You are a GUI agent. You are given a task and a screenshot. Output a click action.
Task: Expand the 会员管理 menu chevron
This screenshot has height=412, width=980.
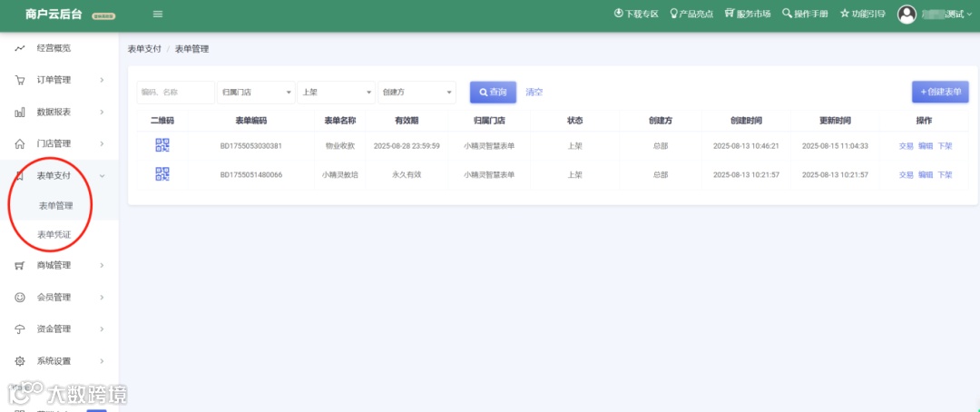click(x=102, y=298)
